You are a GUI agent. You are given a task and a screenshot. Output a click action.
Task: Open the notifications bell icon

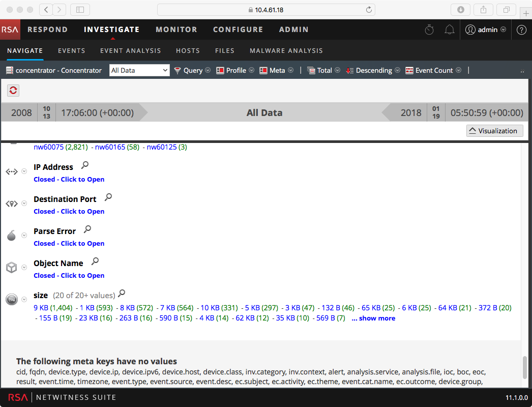[449, 30]
